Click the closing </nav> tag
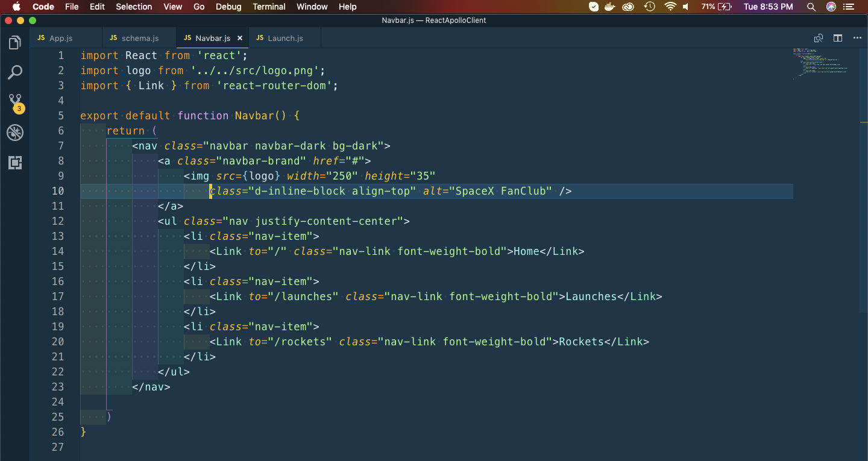Viewport: 868px width, 461px height. pos(151,387)
